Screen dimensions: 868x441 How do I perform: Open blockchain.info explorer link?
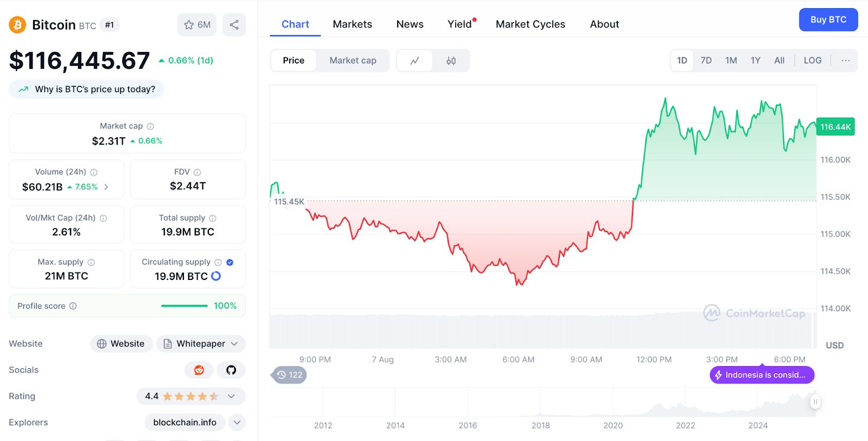pos(184,423)
